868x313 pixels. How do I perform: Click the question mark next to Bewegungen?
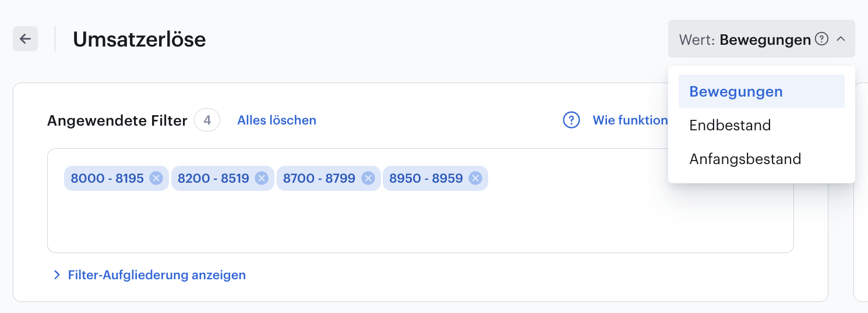point(821,39)
